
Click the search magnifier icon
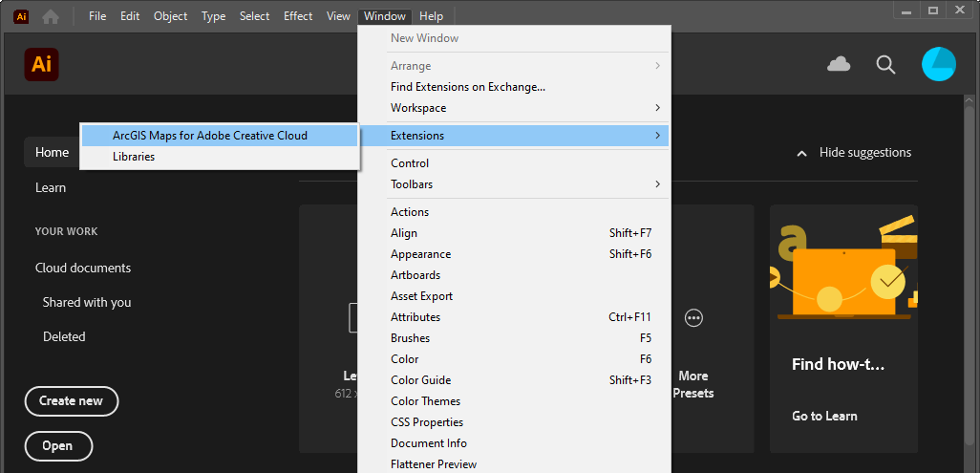pyautogui.click(x=885, y=64)
